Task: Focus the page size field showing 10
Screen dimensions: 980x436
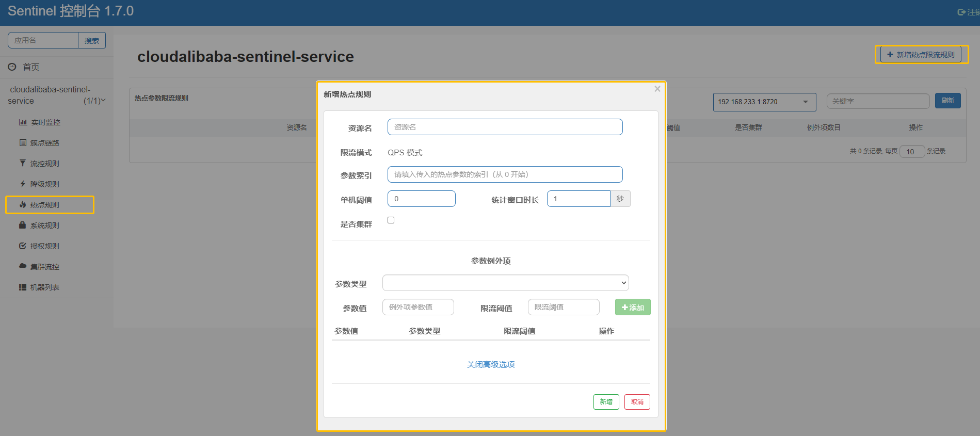Action: pyautogui.click(x=912, y=151)
